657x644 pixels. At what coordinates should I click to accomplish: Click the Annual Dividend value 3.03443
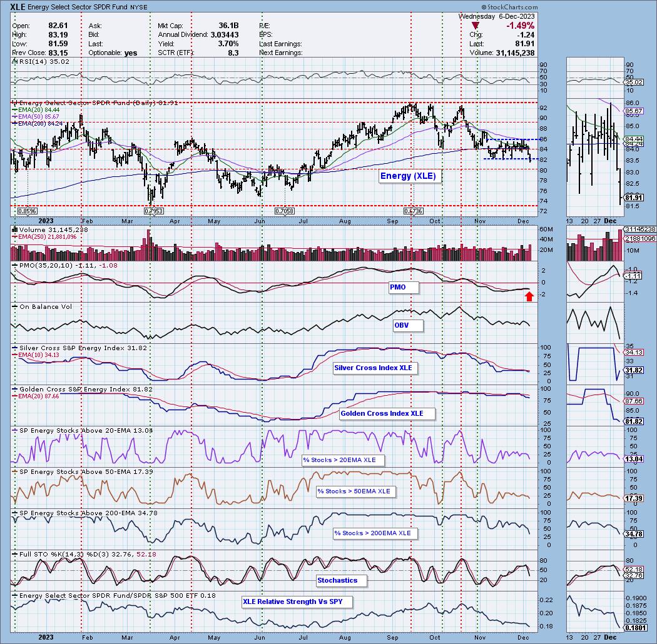click(225, 35)
